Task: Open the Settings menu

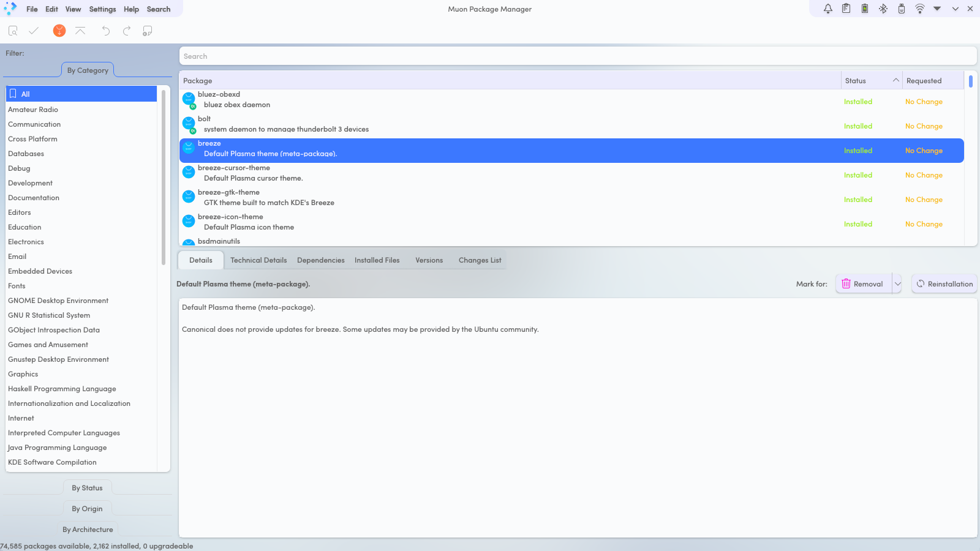Action: tap(102, 9)
